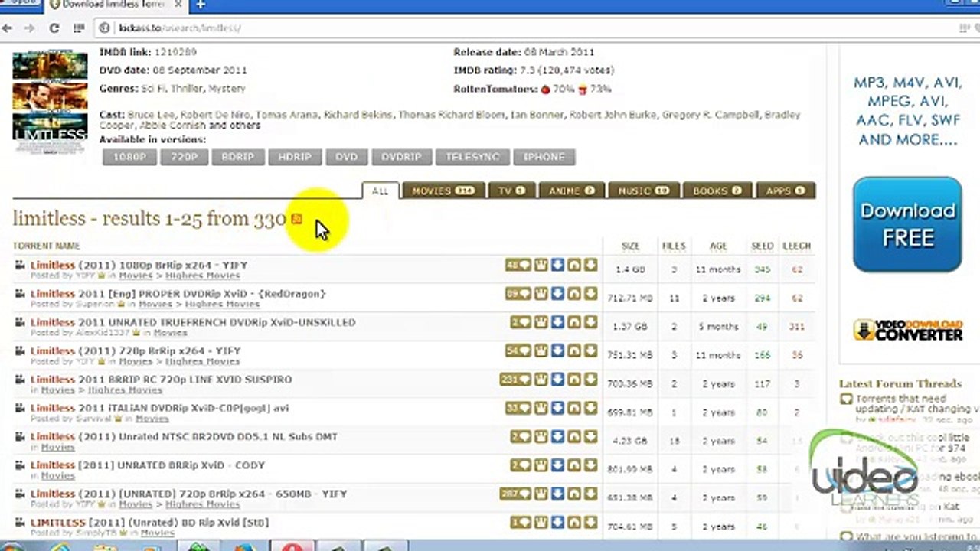Viewport: 980px width, 551px height.
Task: Click the film icon beside Limitless 1080p BrRip
Action: 20,266
